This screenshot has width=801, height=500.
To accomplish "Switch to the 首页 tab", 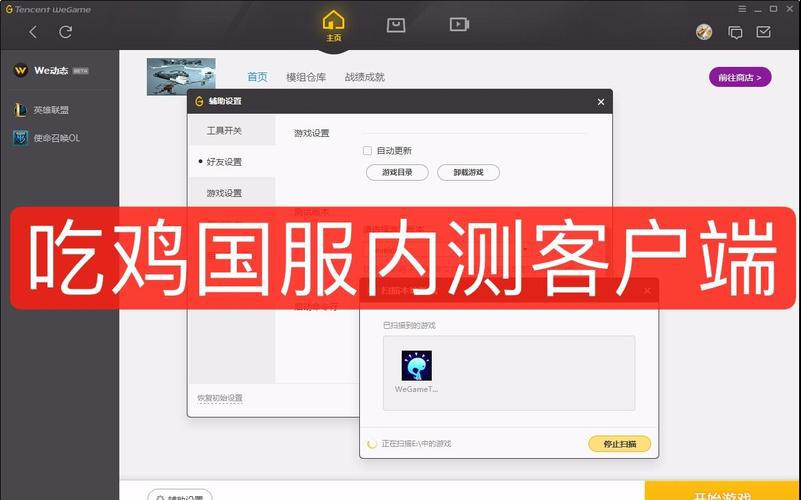I will click(x=257, y=77).
